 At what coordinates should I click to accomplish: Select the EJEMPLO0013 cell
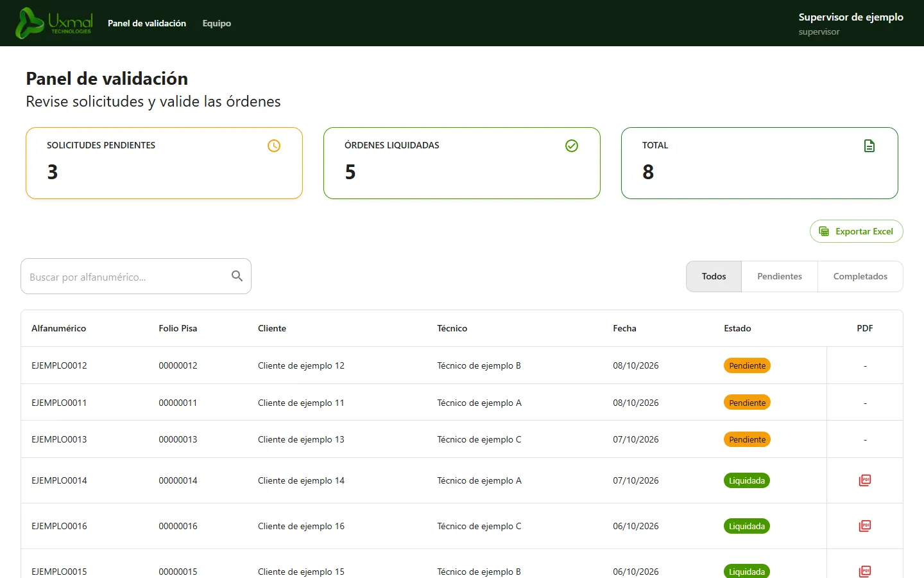tap(59, 439)
